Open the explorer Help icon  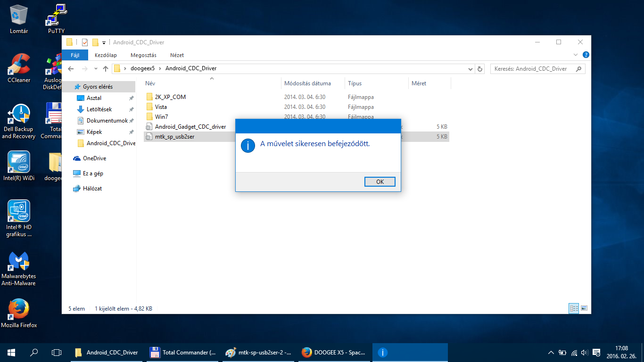[x=586, y=55]
